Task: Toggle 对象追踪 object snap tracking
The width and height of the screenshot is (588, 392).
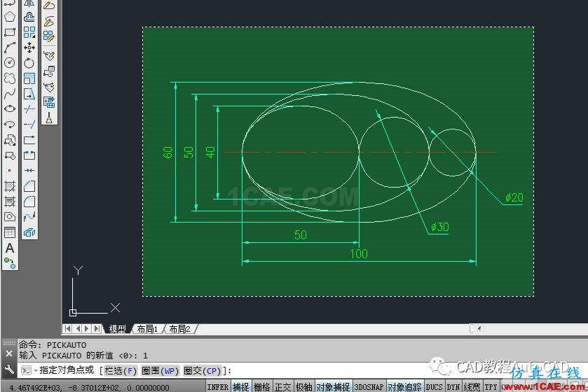Action: click(x=404, y=387)
